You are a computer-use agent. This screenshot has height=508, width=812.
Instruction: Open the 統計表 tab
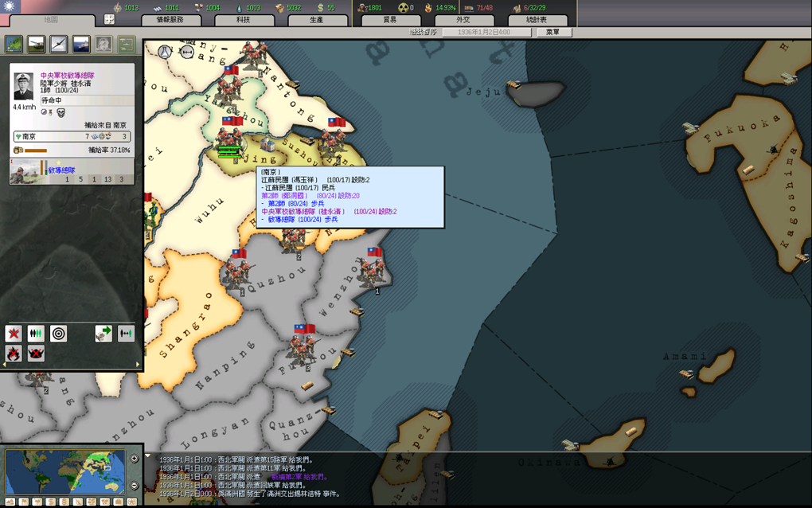(x=537, y=20)
